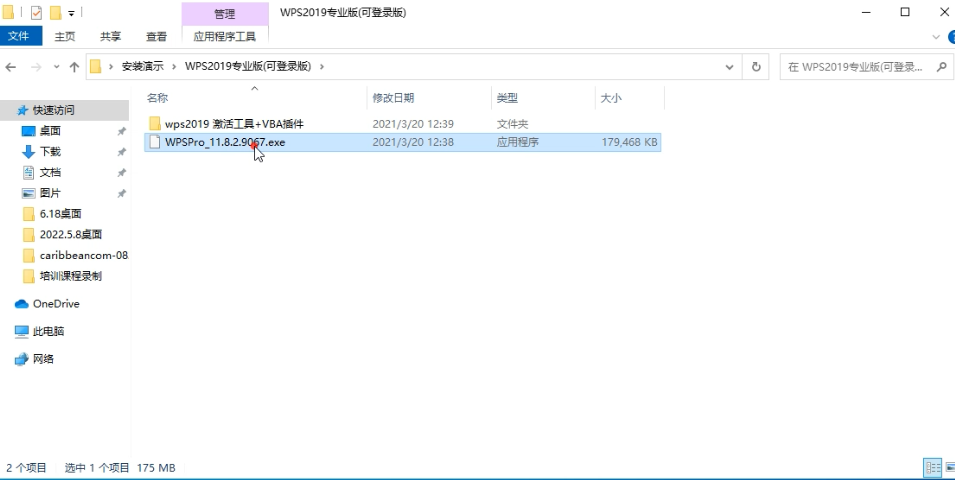This screenshot has width=955, height=480.
Task: Click the Properties icon in quick access toolbar
Action: pos(36,12)
